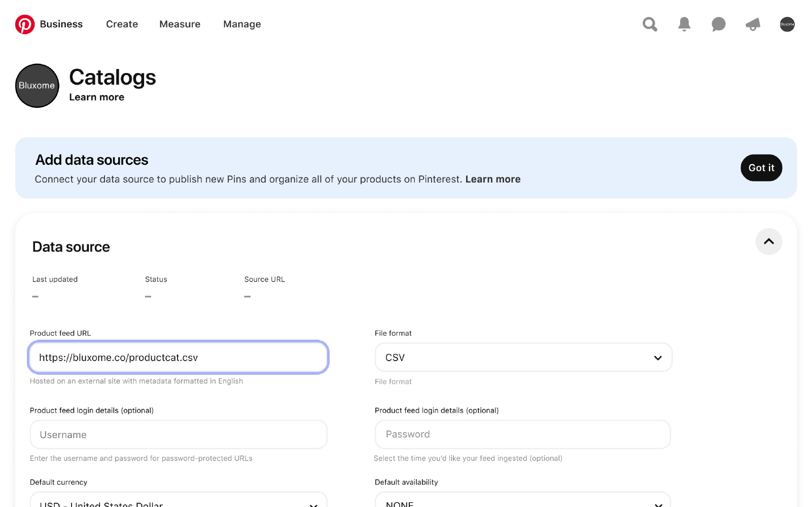Click the Password input field
This screenshot has height=507, width=812.
[522, 434]
